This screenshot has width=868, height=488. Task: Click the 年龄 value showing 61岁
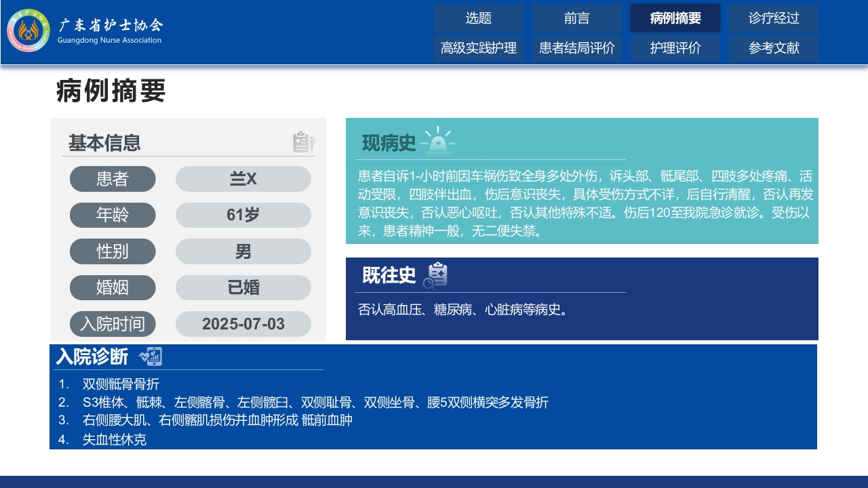click(243, 215)
